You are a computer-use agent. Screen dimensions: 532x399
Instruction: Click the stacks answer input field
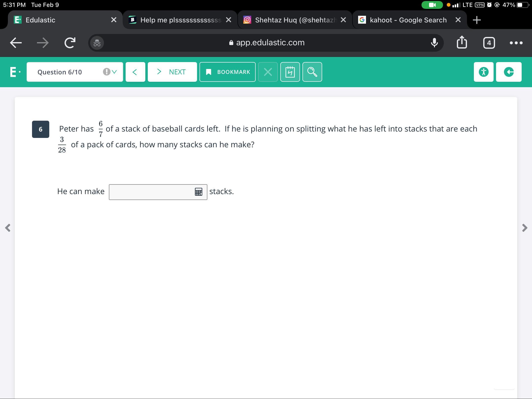[x=151, y=192]
